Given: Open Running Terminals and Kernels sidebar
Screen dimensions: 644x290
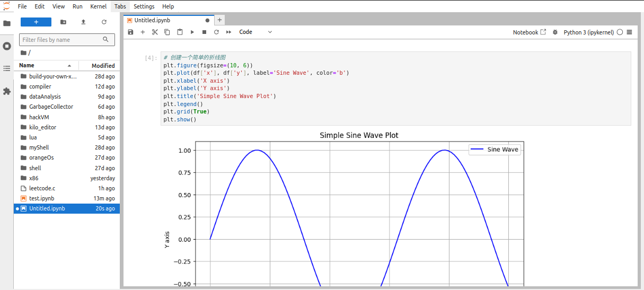Looking at the screenshot, I should 7,46.
